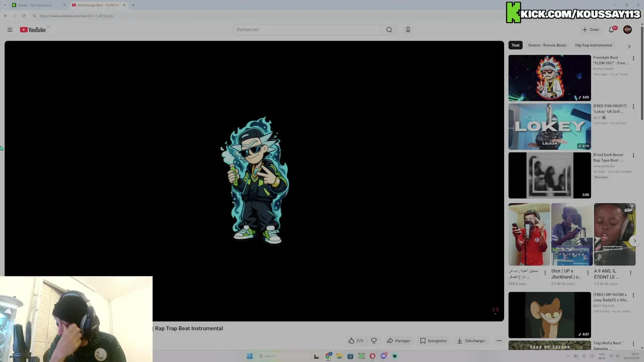Open the MF DOOM x Joey Bada$$ thumbnail
The width and height of the screenshot is (644, 362).
549,315
